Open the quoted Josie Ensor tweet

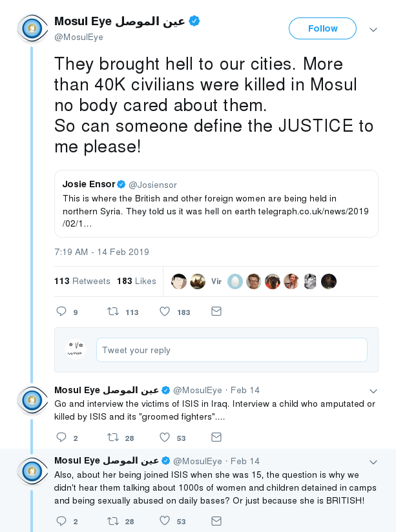coord(216,203)
